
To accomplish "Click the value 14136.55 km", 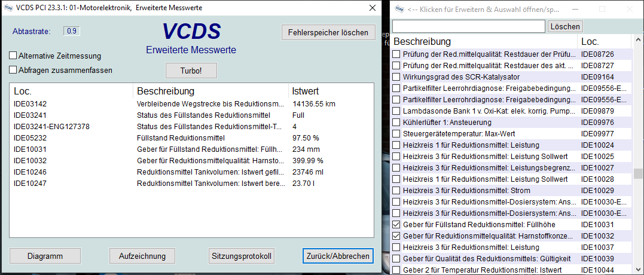I will click(x=314, y=104).
